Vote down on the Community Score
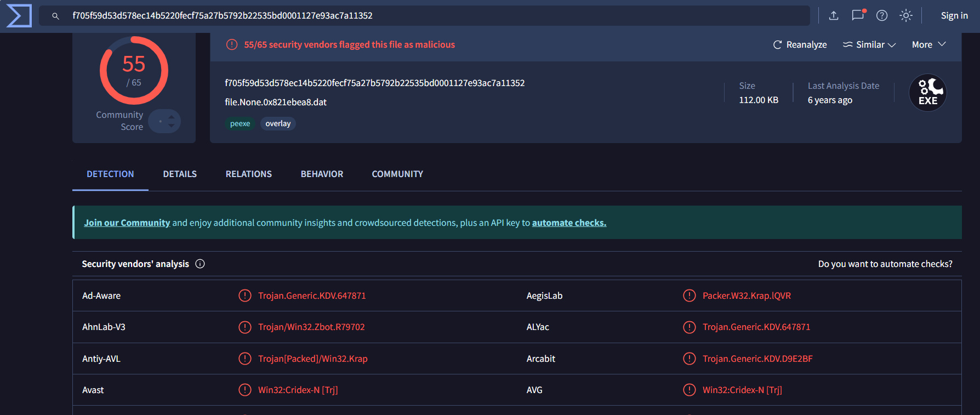The height and width of the screenshot is (415, 980). coord(172,126)
